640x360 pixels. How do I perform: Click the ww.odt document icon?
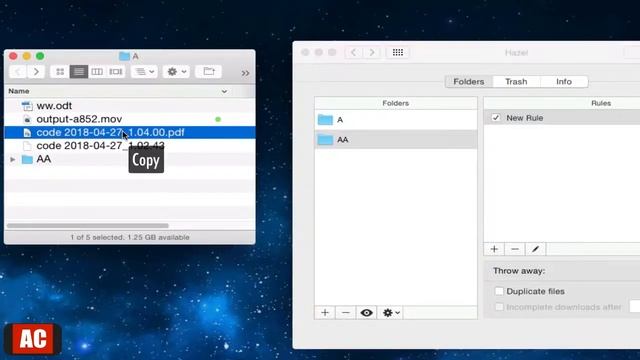coord(27,106)
